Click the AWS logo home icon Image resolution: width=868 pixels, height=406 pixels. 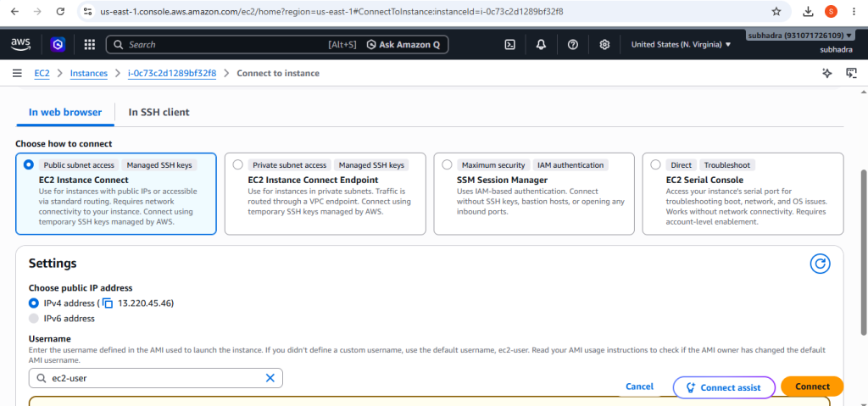[x=20, y=44]
